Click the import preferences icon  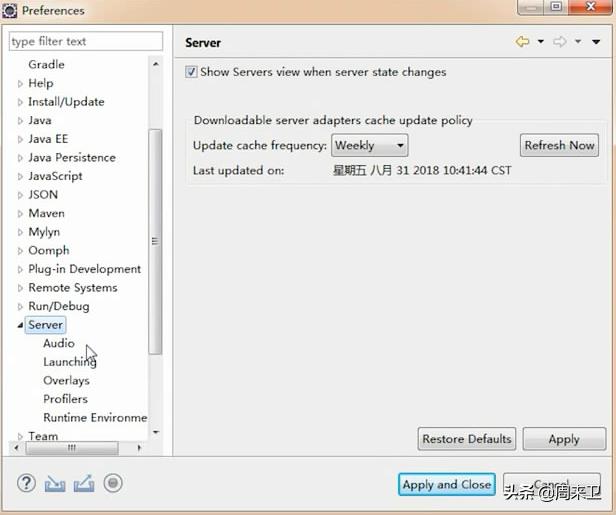(55, 484)
